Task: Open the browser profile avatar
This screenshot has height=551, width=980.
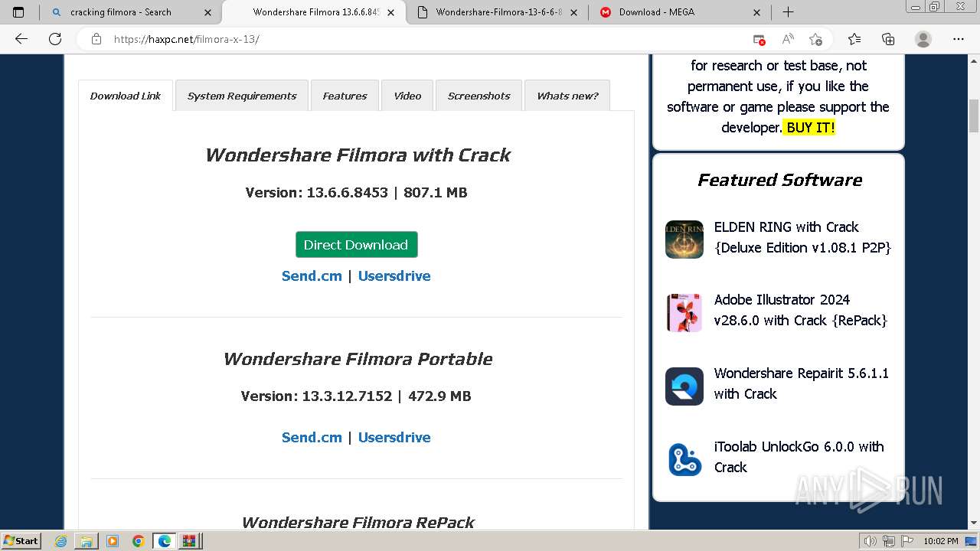Action: (x=923, y=39)
